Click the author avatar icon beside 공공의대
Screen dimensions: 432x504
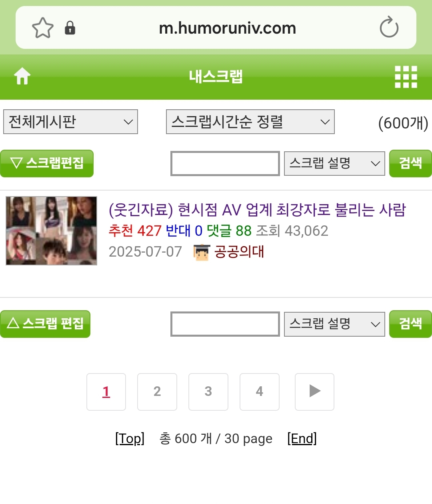pyautogui.click(x=202, y=253)
